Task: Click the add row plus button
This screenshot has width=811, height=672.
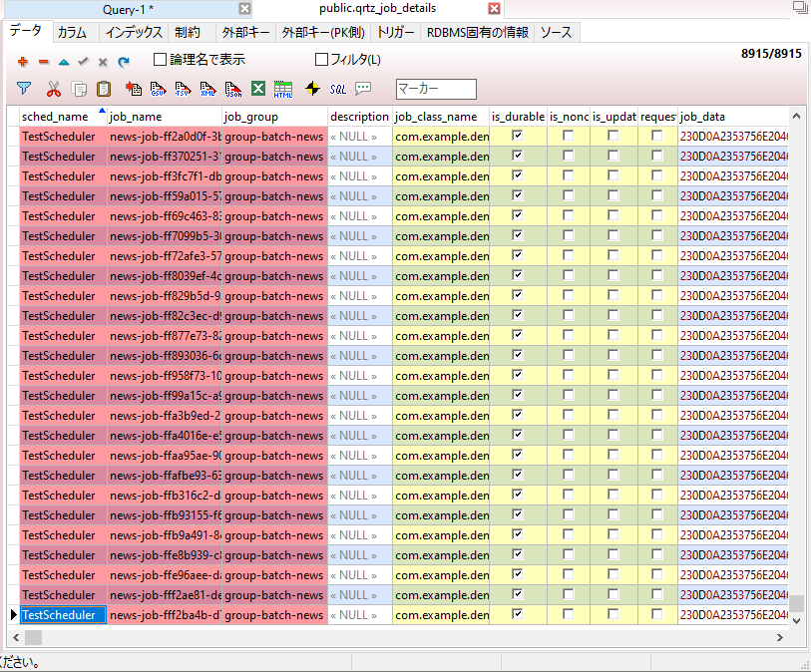Action: tap(22, 62)
